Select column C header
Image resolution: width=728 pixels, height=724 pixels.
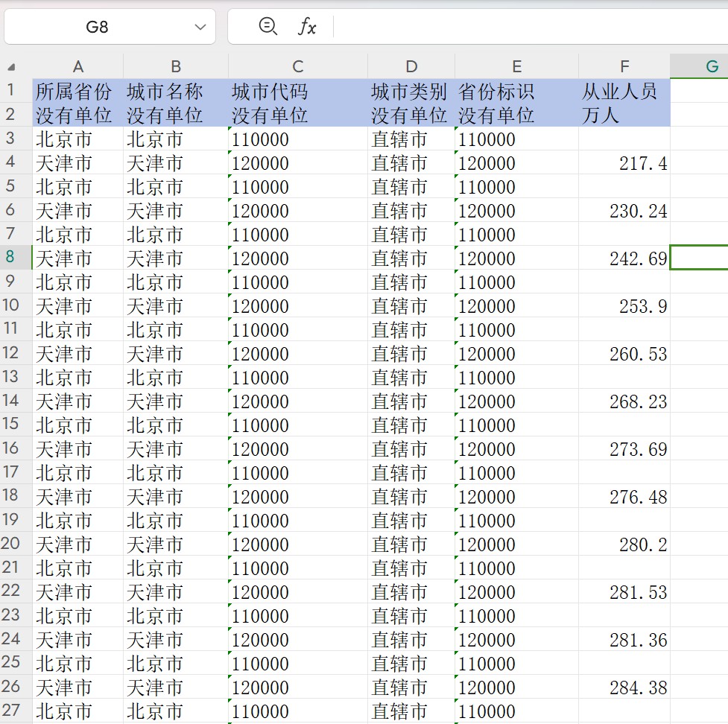tap(297, 67)
